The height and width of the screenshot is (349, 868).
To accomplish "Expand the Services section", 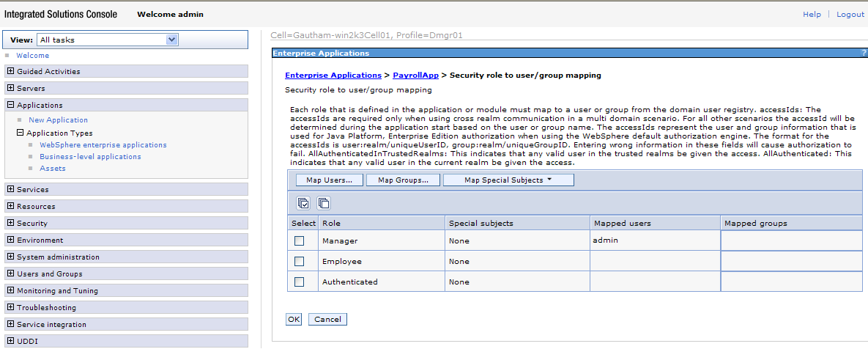I will coord(10,189).
